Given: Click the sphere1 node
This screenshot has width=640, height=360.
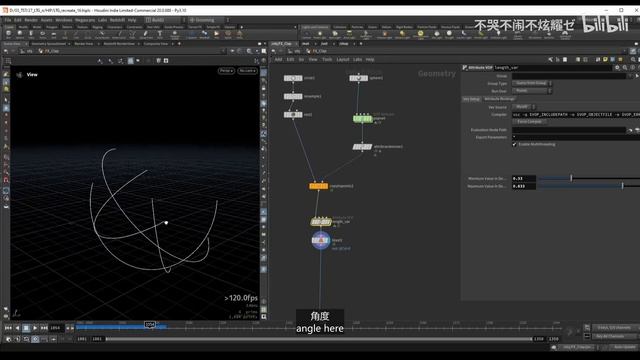Looking at the screenshot, I should coord(358,78).
